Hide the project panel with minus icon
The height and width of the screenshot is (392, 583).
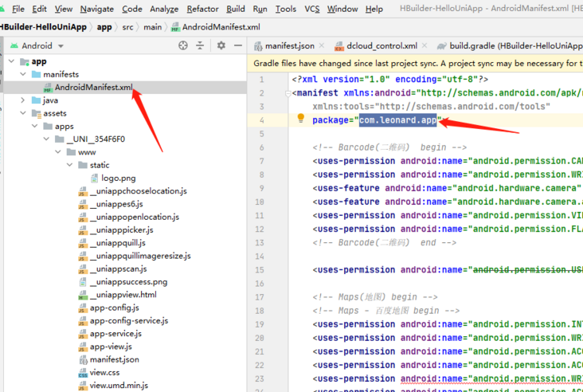[x=238, y=45]
